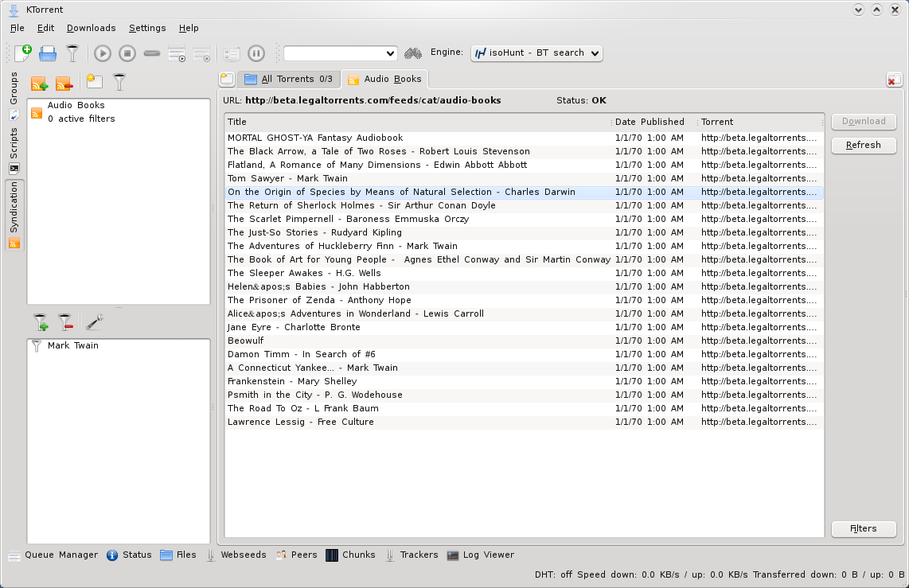Remove filter with the funnel minus icon

click(x=65, y=322)
